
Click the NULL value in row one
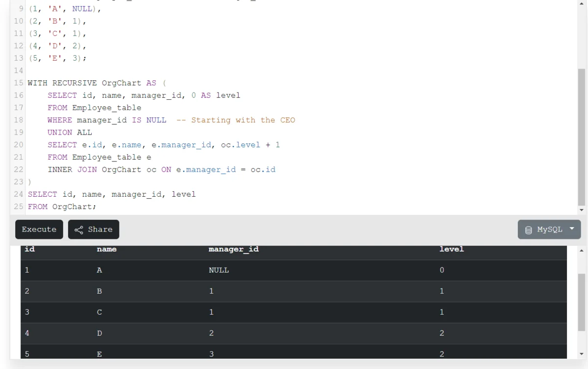tap(219, 270)
